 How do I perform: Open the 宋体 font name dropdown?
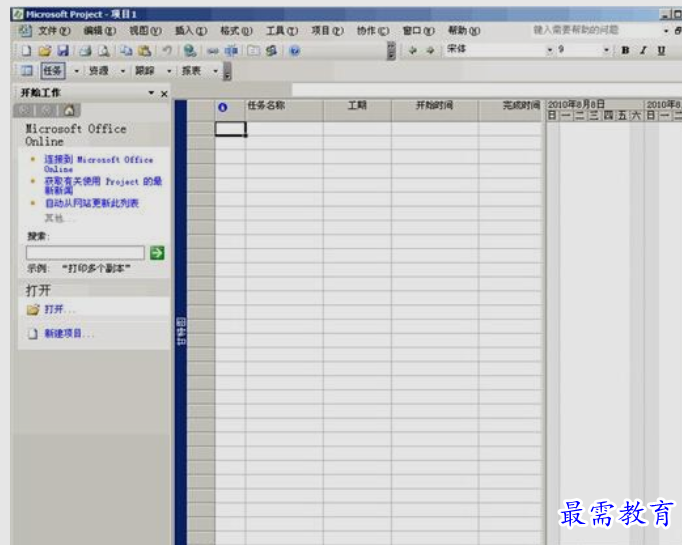(550, 50)
